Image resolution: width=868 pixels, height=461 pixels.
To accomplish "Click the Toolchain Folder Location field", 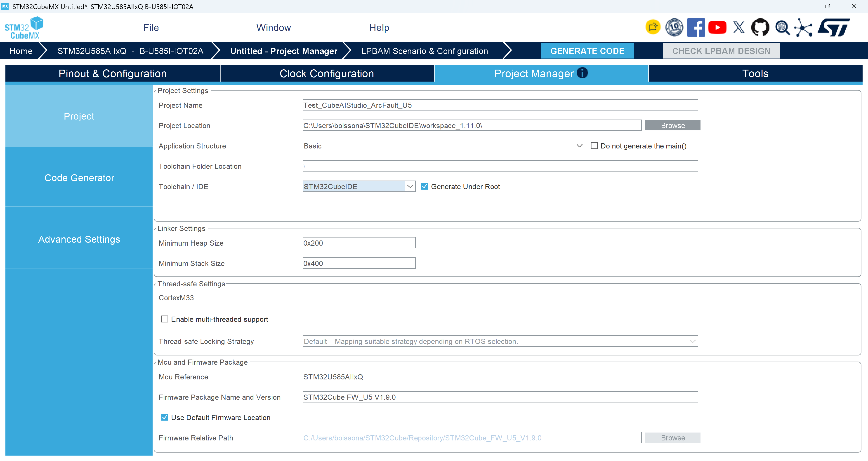I will 500,166.
